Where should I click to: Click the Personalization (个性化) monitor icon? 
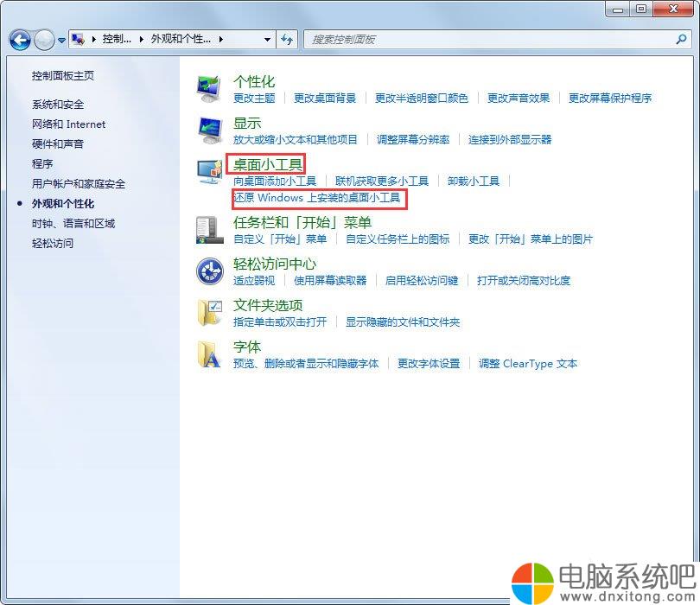click(x=209, y=89)
